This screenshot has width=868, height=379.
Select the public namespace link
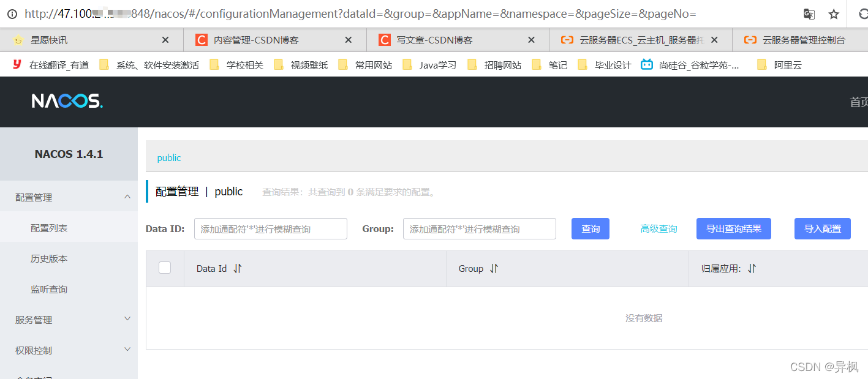[x=169, y=157]
